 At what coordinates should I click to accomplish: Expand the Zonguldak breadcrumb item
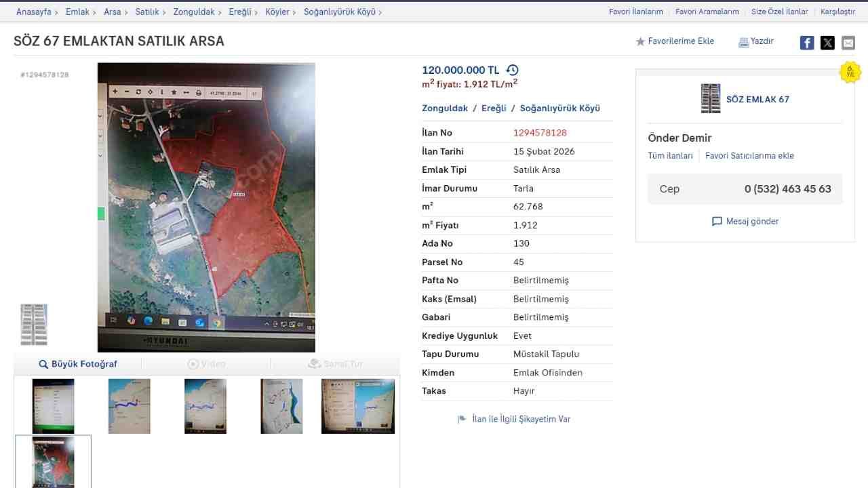coord(193,12)
